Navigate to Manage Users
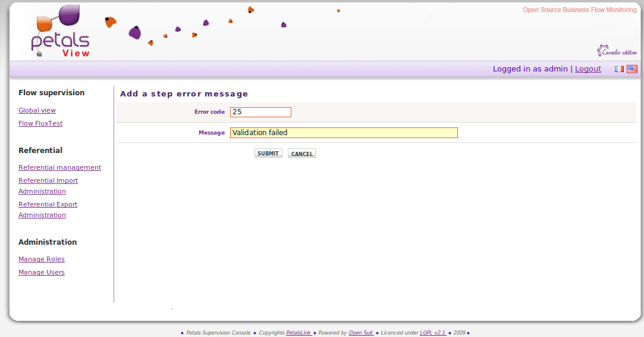 pyautogui.click(x=42, y=272)
